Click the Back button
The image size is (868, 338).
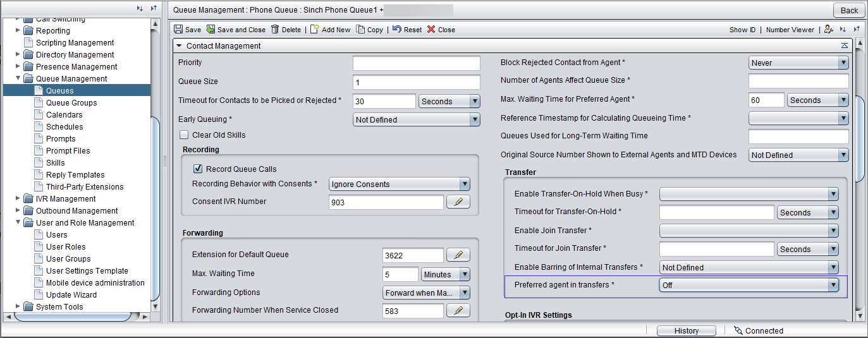click(x=849, y=10)
